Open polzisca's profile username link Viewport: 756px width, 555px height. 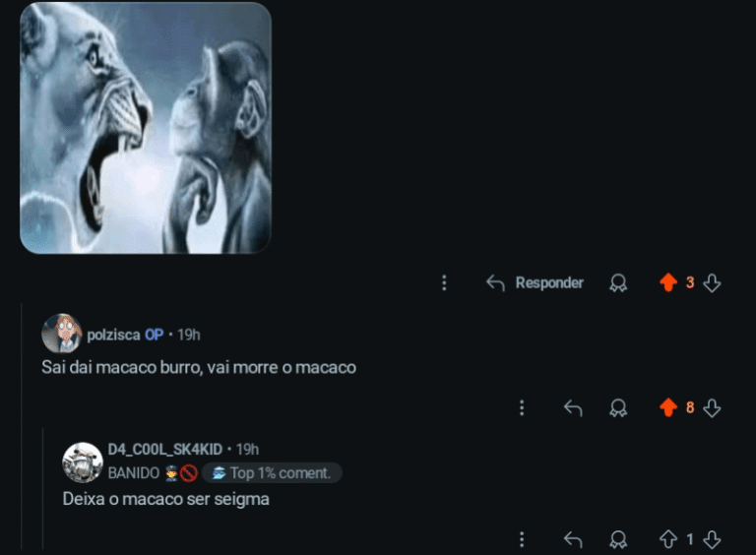pos(113,335)
